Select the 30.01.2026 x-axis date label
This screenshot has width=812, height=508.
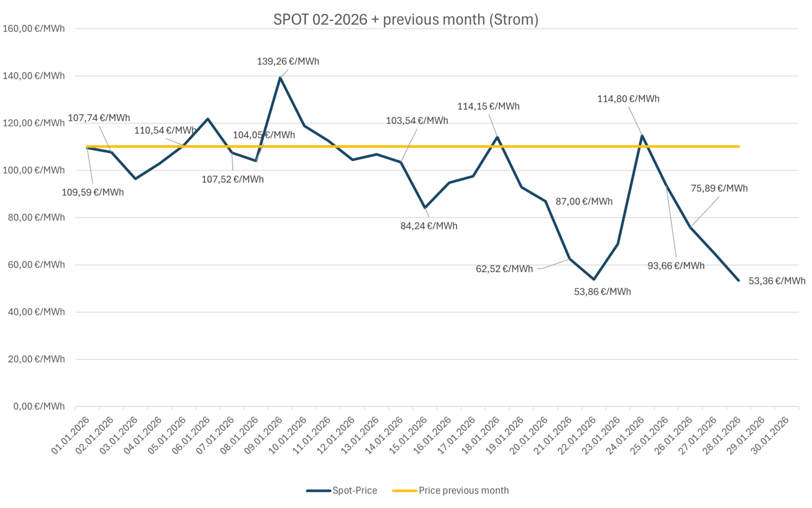click(770, 436)
